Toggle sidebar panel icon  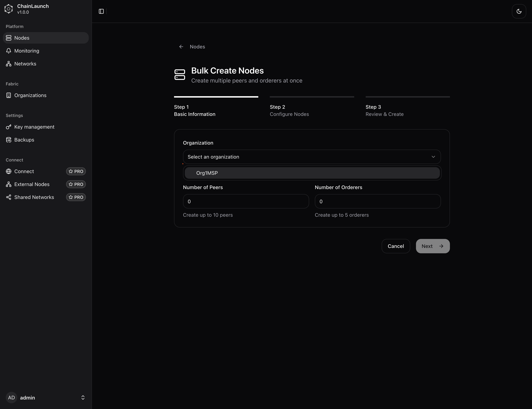point(101,11)
